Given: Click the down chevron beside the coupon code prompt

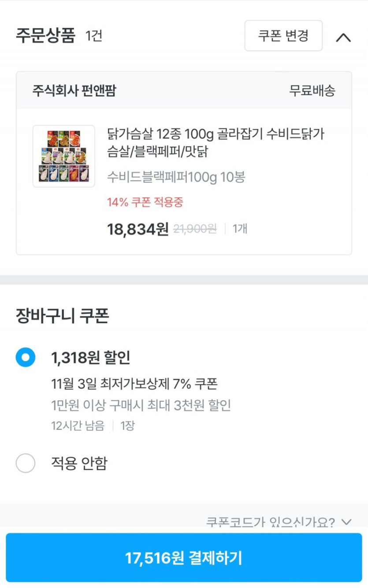Looking at the screenshot, I should point(347,522).
